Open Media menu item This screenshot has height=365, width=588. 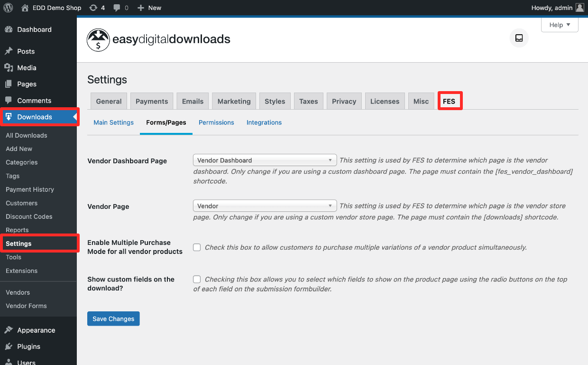(x=38, y=67)
